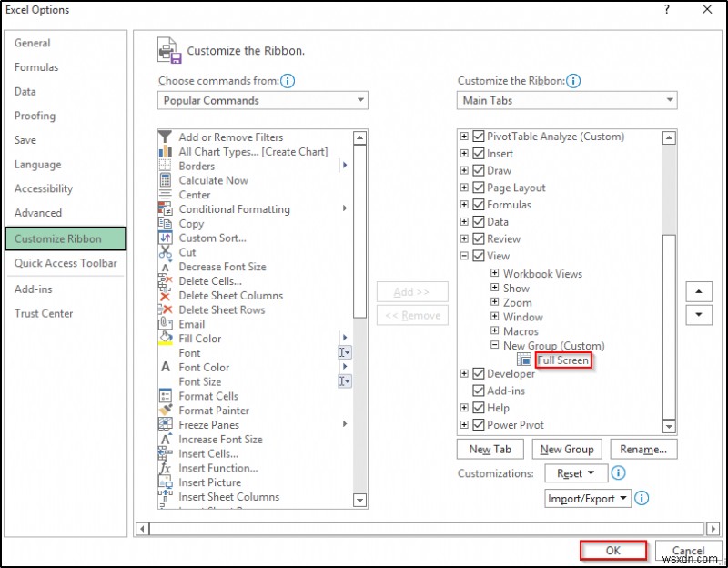Open the General options category
The image size is (728, 568).
33,43
